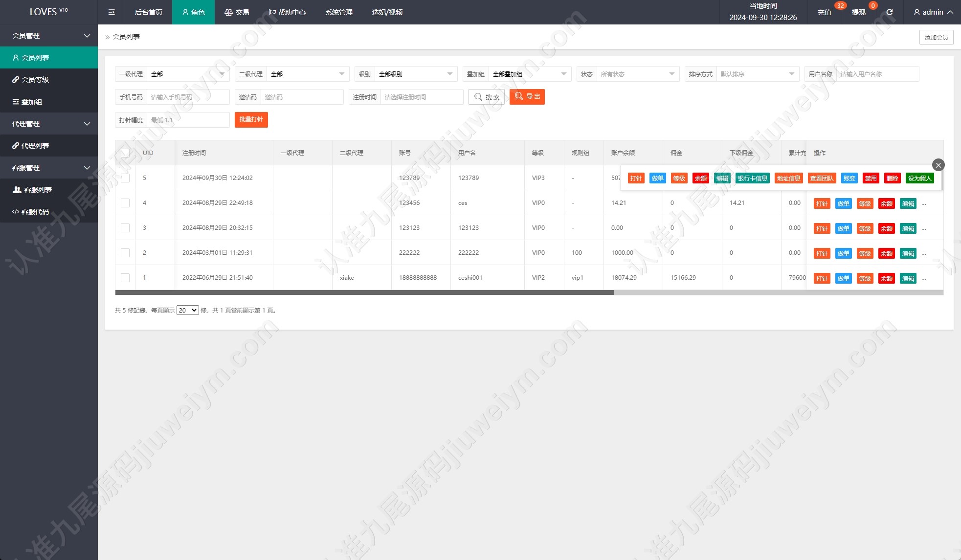Collapse the sidebar with the hamburger icon
The height and width of the screenshot is (560, 961).
[112, 12]
